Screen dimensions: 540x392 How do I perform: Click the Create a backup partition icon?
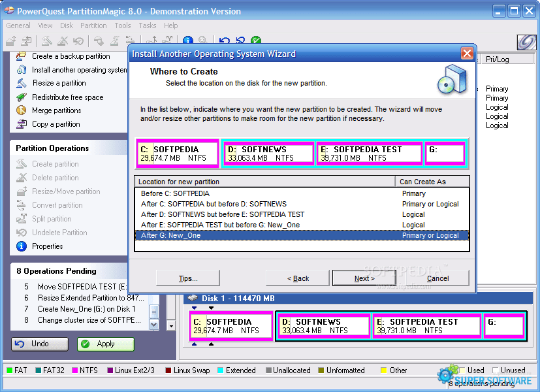22,56
